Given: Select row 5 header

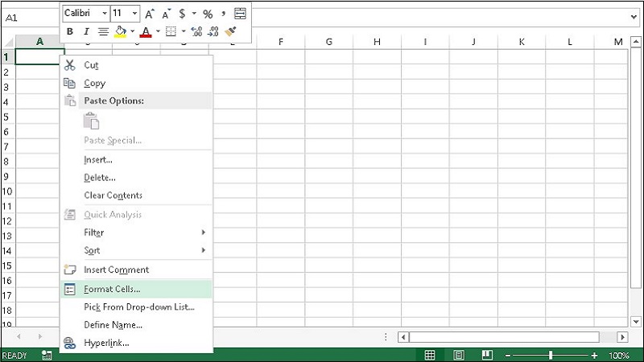Looking at the screenshot, I should pos(8,117).
